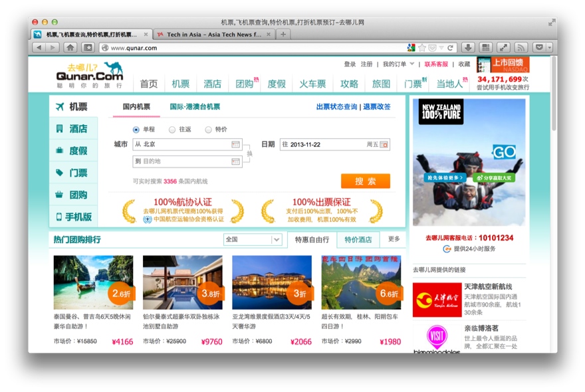Click the page vertical scrollbar
This screenshot has width=585, height=392.
(554, 93)
